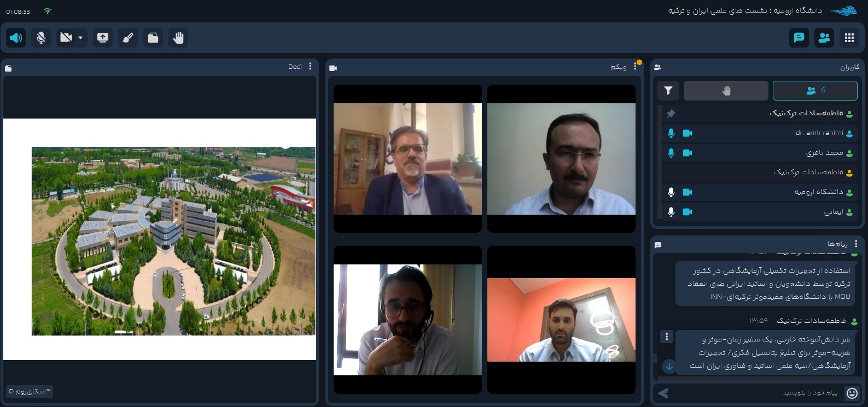Switch to the raised hands tab
The image size is (868, 407).
(x=726, y=91)
